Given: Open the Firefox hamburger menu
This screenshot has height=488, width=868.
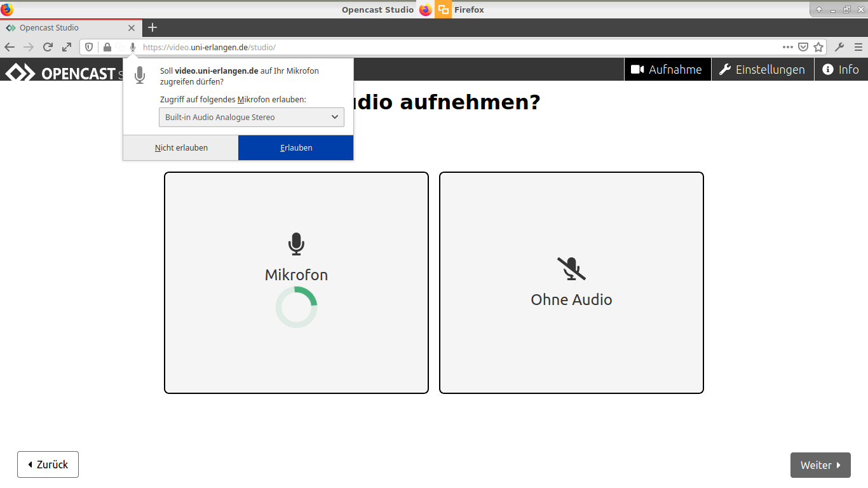Looking at the screenshot, I should 858,47.
